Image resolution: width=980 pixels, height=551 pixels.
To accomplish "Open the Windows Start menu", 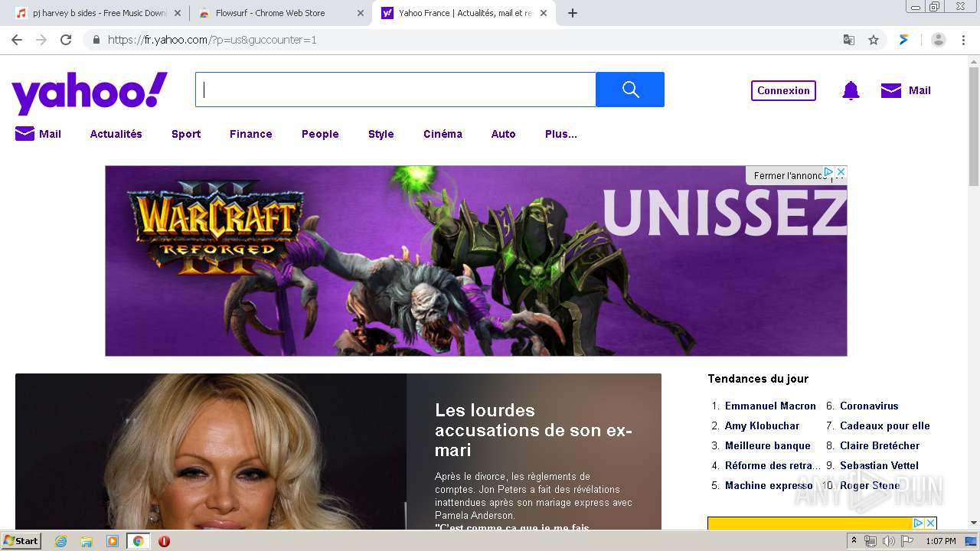I will tap(21, 540).
